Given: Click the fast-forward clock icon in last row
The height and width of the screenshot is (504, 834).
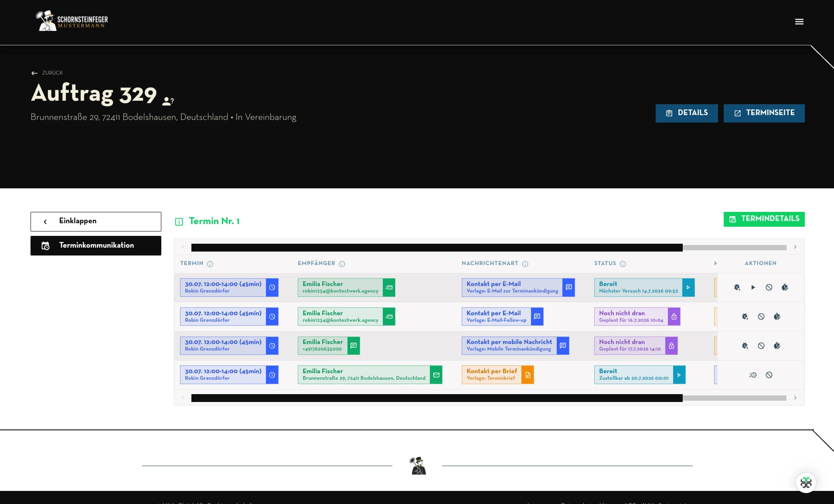Looking at the screenshot, I should pyautogui.click(x=753, y=375).
